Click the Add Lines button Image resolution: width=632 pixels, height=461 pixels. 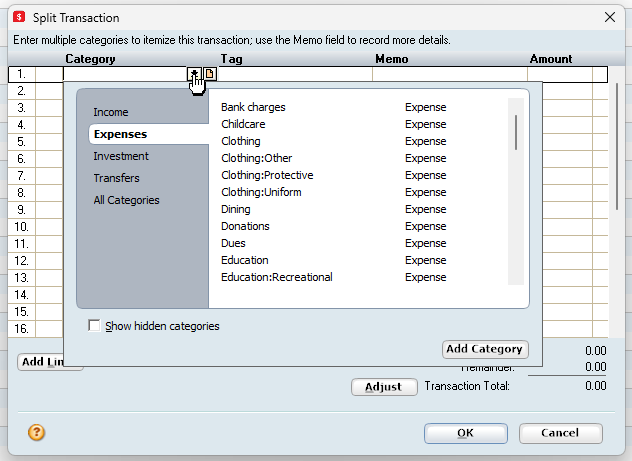coord(40,361)
